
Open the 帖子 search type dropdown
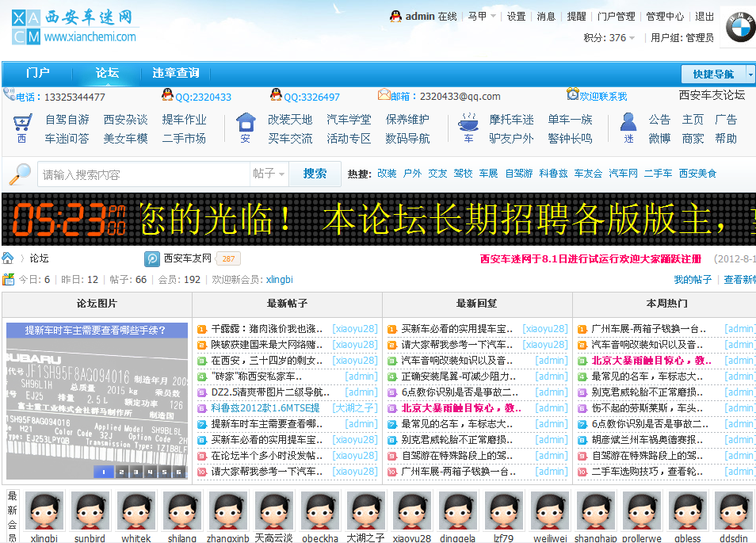tap(269, 174)
